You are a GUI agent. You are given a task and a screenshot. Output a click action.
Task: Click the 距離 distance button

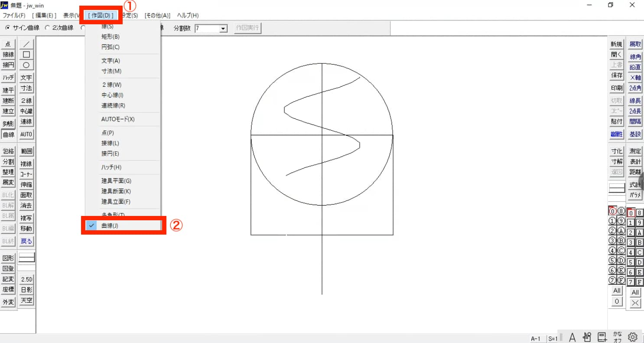coord(635,172)
